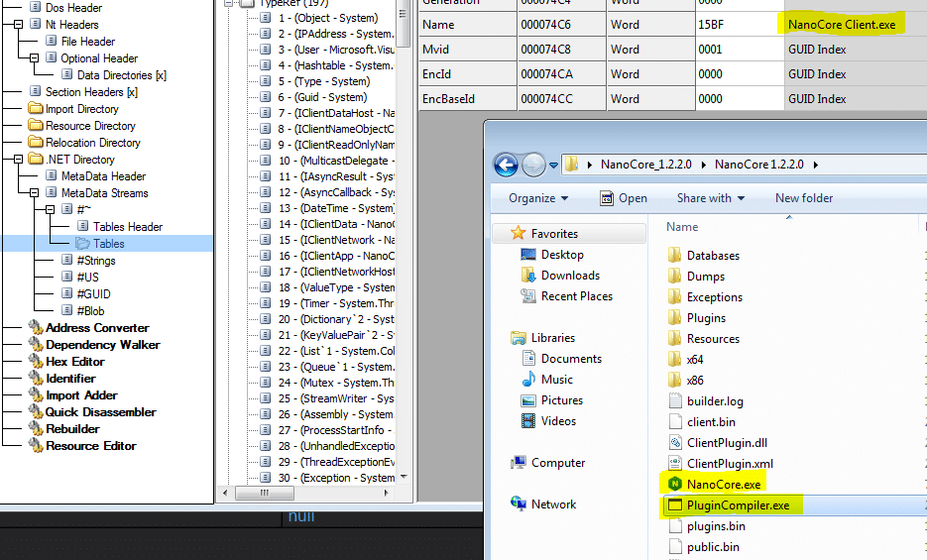Select Relocation Directory folder
The image size is (927, 560).
click(93, 143)
